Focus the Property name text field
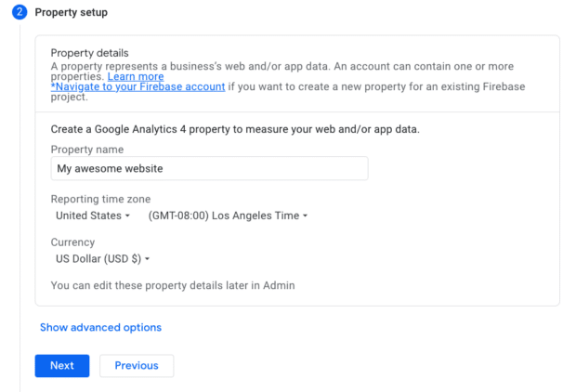Screen dimensions: 576x392 click(x=209, y=168)
